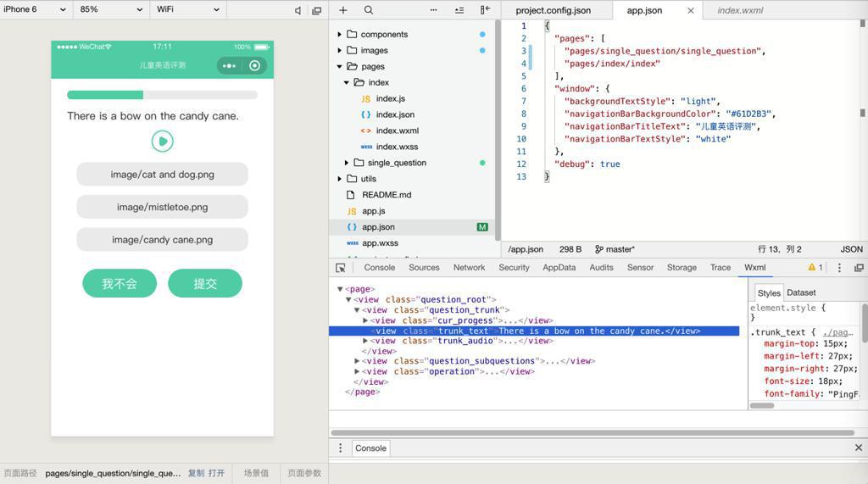Click the sort/list icon in explorer toolbar
The width and height of the screenshot is (868, 484).
coord(459,10)
